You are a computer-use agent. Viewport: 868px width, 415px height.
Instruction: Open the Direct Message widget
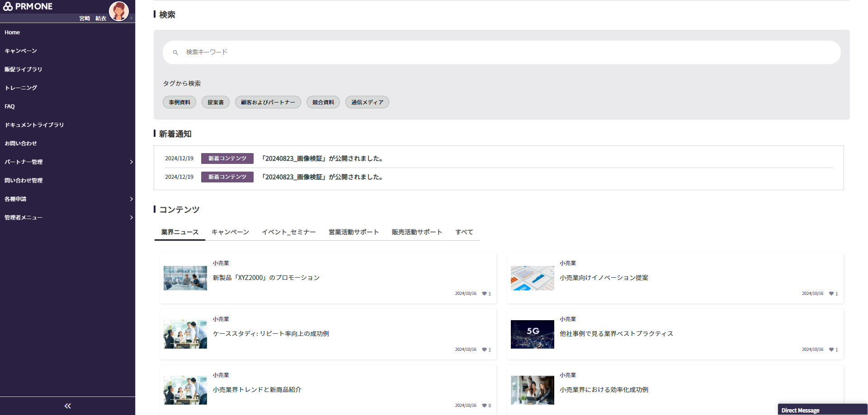(822, 410)
